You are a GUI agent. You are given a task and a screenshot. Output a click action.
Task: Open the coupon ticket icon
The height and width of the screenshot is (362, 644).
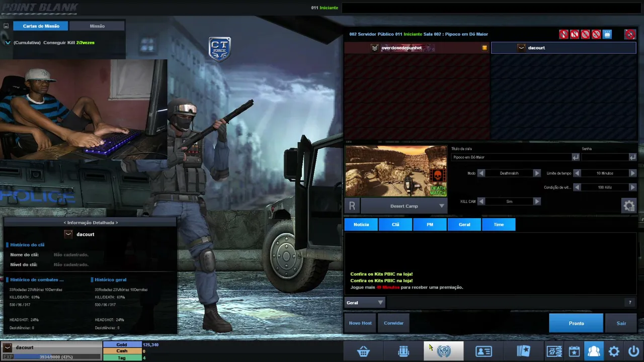pos(554,351)
